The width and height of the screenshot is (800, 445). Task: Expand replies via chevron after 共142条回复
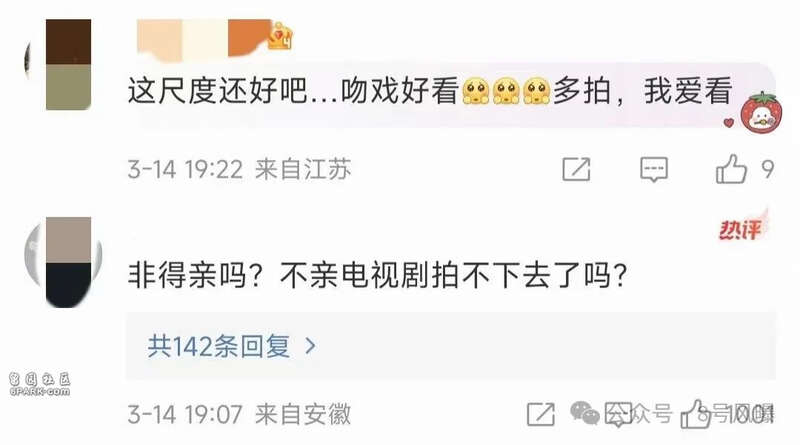tap(310, 347)
